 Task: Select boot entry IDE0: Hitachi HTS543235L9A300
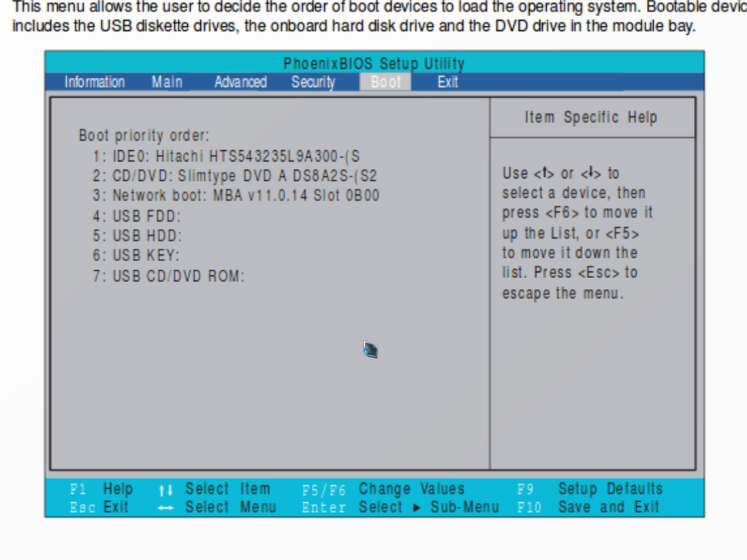coord(226,156)
